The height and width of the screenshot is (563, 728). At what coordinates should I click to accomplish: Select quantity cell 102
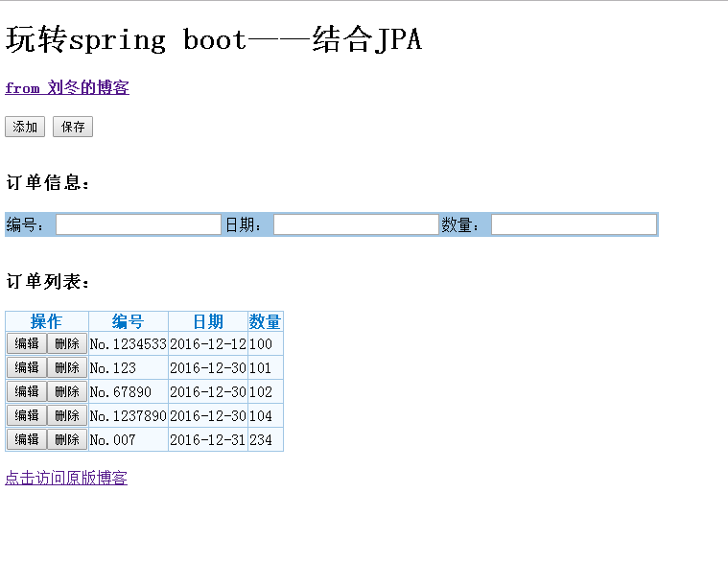[265, 392]
